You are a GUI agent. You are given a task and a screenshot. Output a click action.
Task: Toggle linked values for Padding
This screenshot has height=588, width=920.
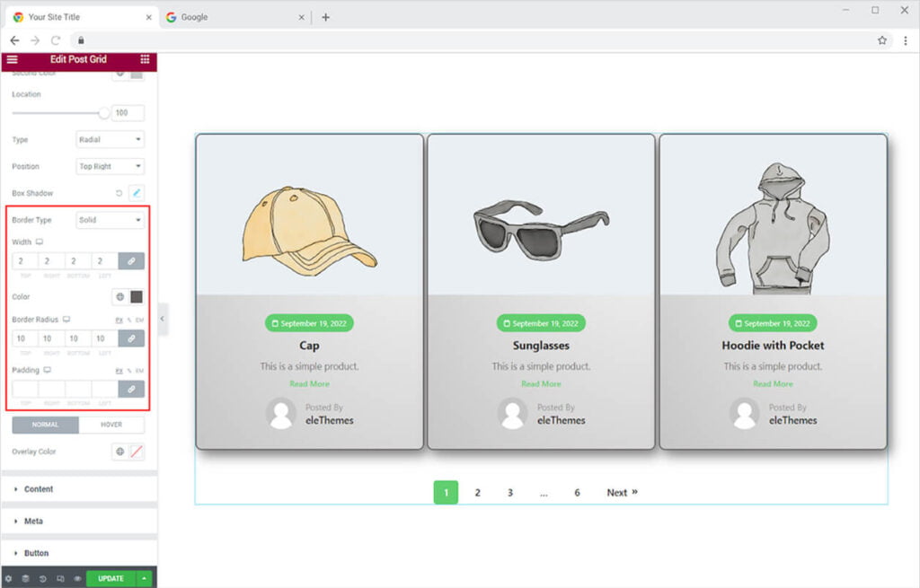tap(131, 389)
